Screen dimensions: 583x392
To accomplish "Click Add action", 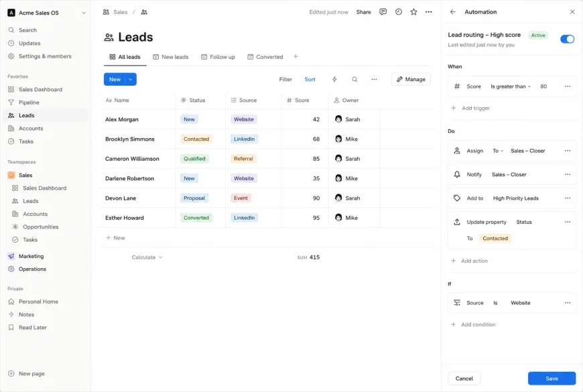I will coord(469,261).
